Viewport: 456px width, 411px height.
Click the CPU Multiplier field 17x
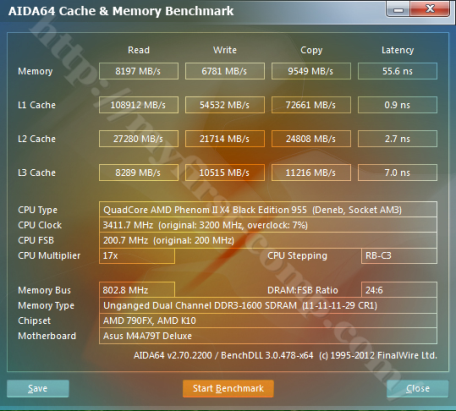[137, 256]
